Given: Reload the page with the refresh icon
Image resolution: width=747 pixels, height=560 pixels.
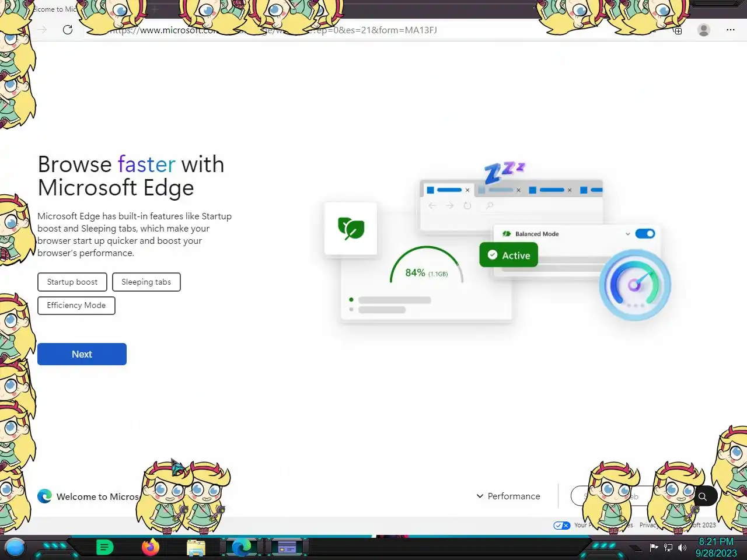Looking at the screenshot, I should tap(68, 30).
